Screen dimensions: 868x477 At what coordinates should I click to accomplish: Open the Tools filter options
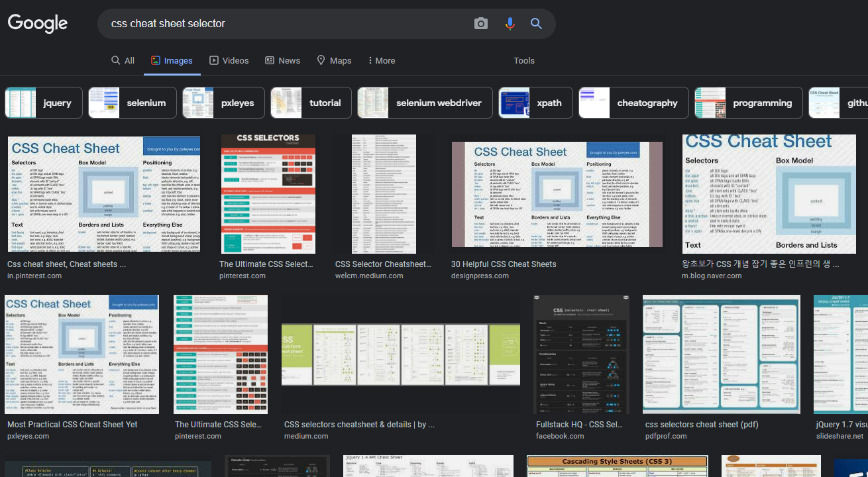[524, 60]
